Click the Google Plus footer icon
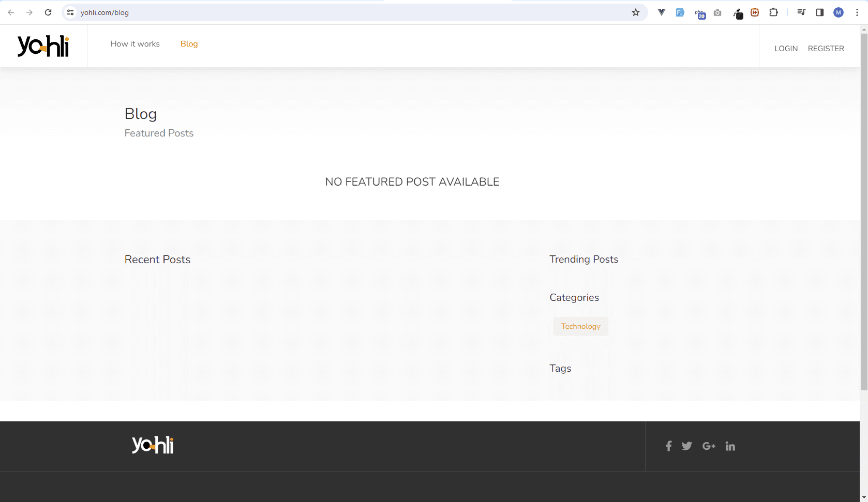Screen dimensions: 868x502 pos(709,446)
